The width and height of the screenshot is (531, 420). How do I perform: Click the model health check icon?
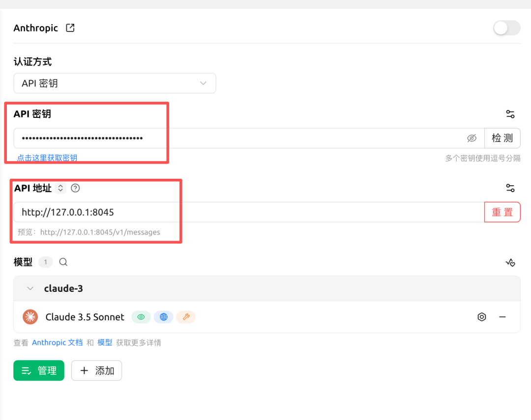510,263
